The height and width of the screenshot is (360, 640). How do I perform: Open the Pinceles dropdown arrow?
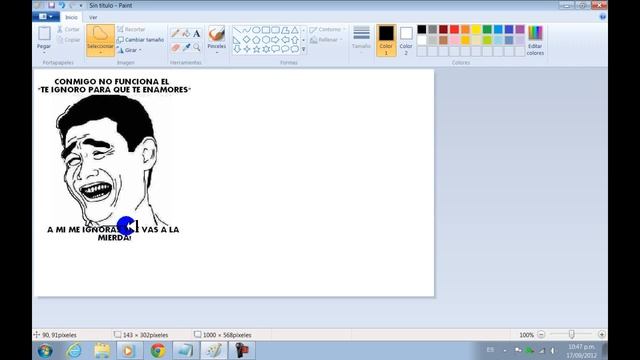tap(216, 53)
